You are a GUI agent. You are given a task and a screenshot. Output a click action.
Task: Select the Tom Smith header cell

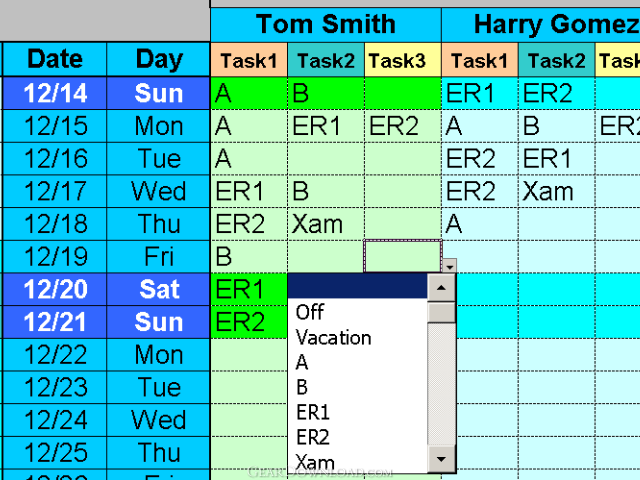coord(326,24)
